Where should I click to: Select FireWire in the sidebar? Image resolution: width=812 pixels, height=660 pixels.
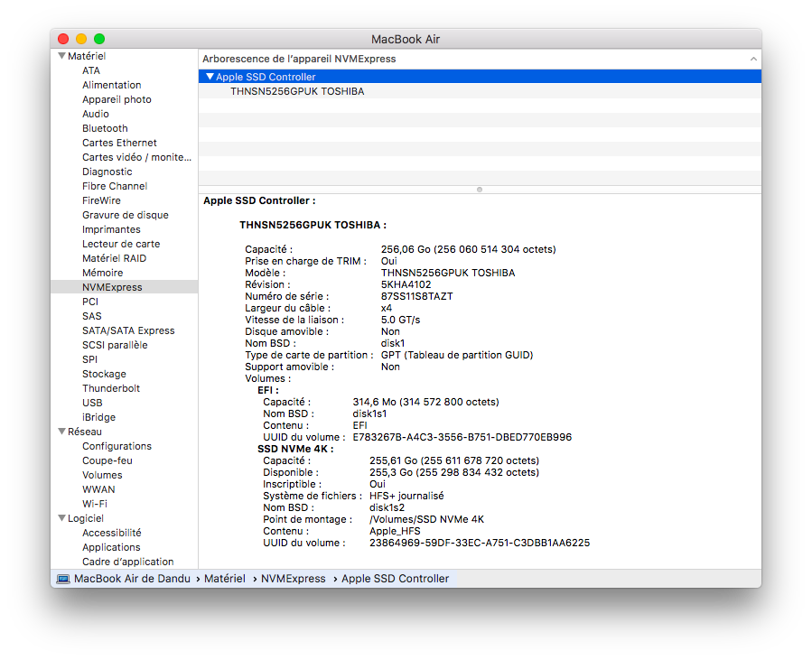coord(101,200)
